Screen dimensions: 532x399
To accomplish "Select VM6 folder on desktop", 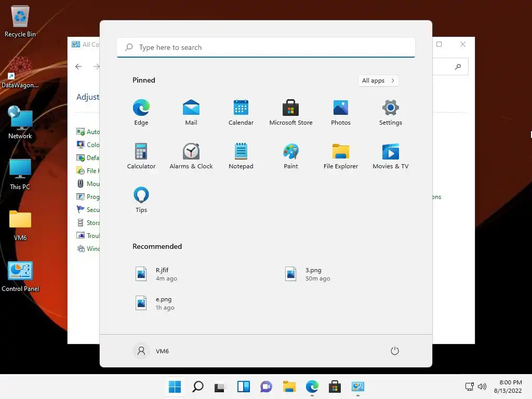I will (20, 224).
